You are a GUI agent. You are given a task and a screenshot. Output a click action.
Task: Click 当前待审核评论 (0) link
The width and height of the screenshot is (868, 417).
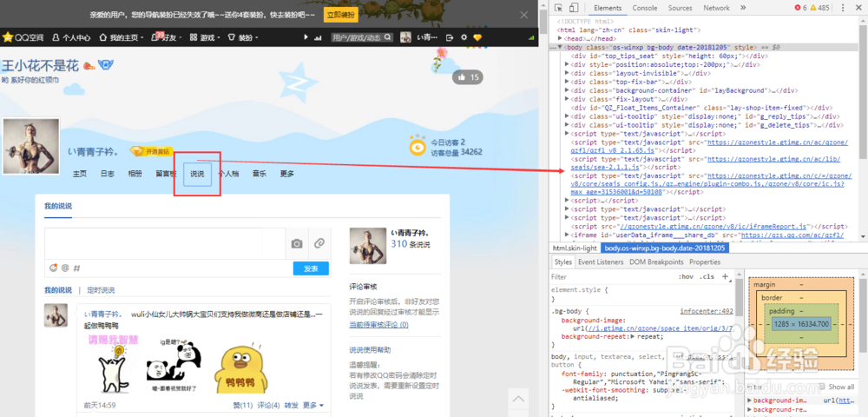click(x=378, y=325)
